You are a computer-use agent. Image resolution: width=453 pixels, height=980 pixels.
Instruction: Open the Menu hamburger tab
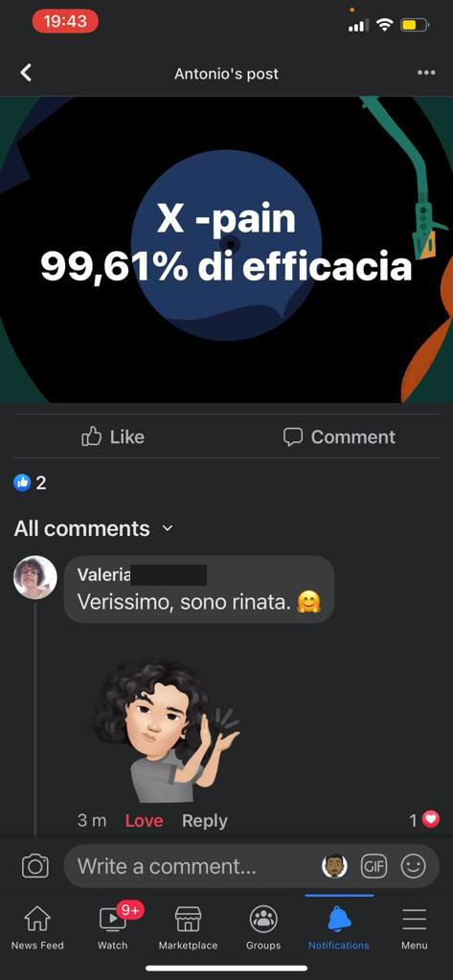pos(414,928)
